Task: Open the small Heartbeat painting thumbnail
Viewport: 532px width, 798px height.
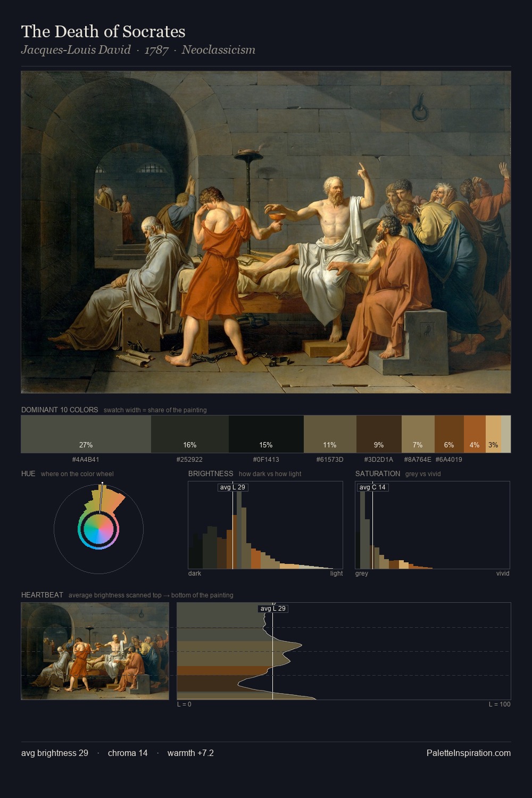Action: click(x=95, y=651)
